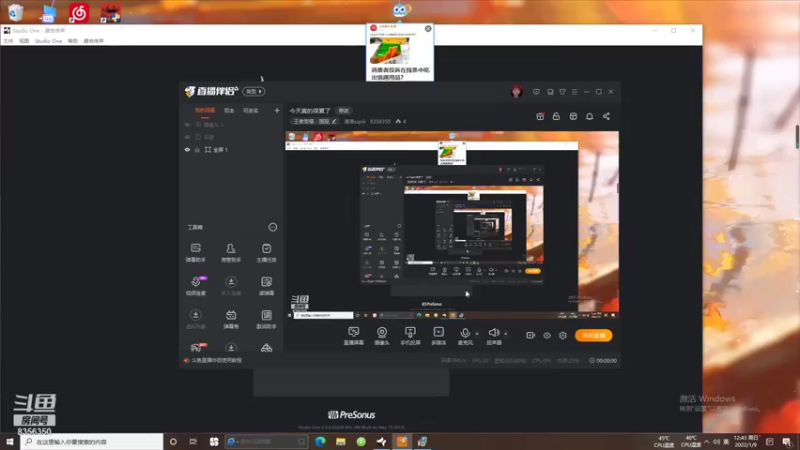Toggle the room lock icon beside gift box
800x450 pixels.
tap(556, 116)
